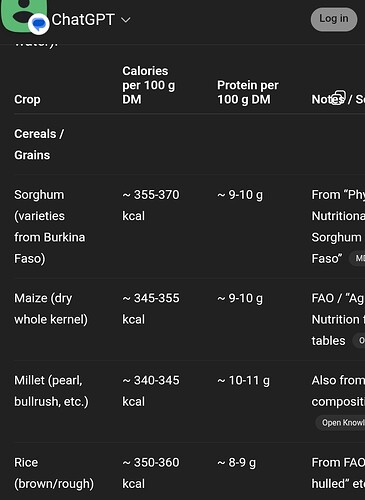Open the Open Knowledge source chip
This screenshot has width=365, height=500.
[340, 423]
